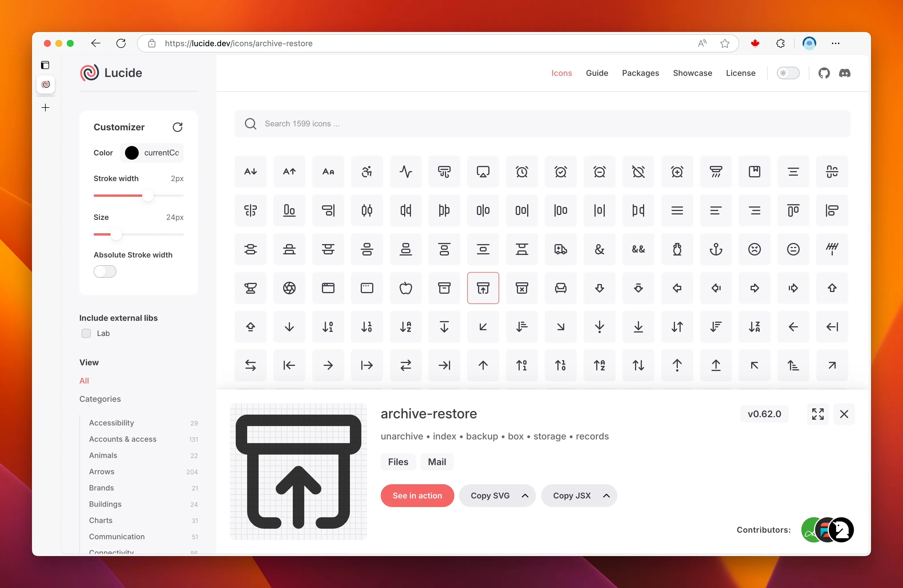Open the Packages nav item
903x588 pixels.
point(640,73)
